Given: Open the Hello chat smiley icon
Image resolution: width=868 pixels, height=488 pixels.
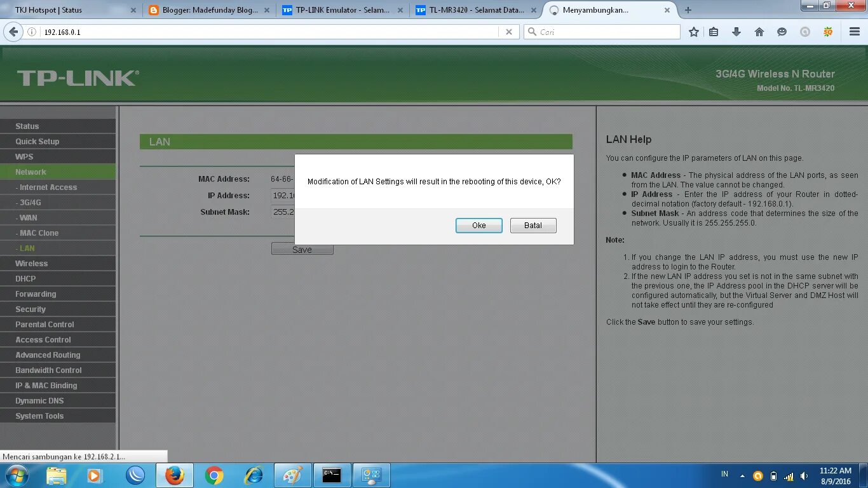Looking at the screenshot, I should (x=782, y=32).
